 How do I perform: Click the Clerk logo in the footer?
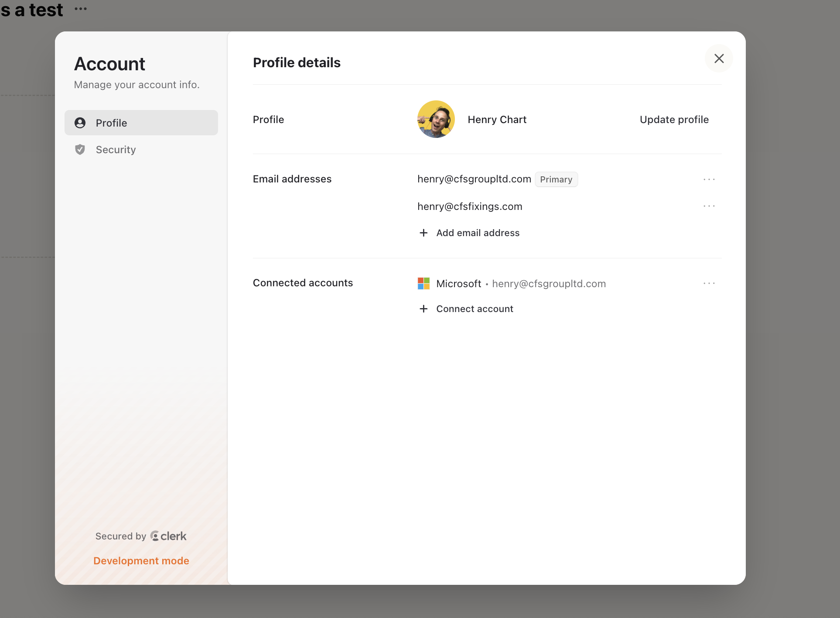168,536
